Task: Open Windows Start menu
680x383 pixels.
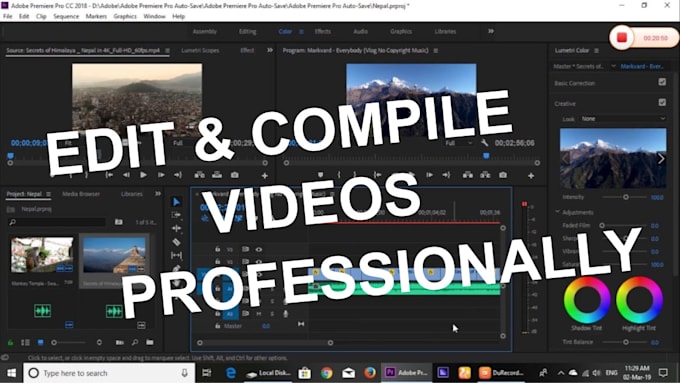Action: [12, 373]
